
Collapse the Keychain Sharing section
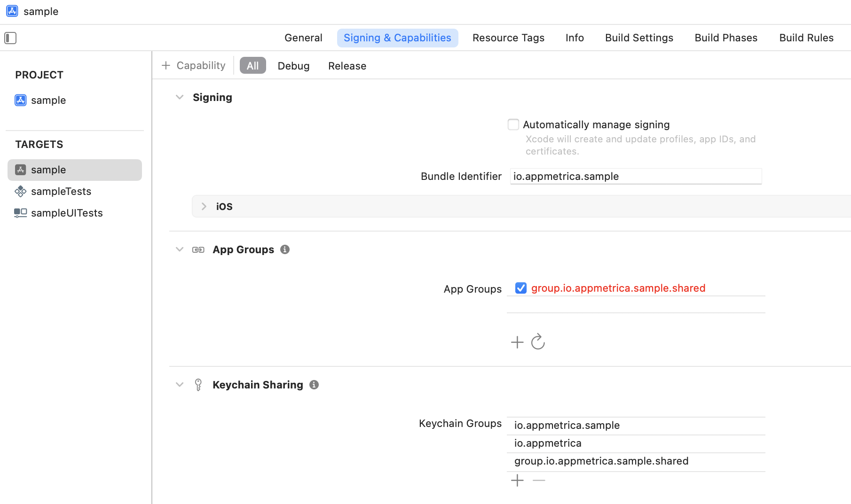(180, 384)
